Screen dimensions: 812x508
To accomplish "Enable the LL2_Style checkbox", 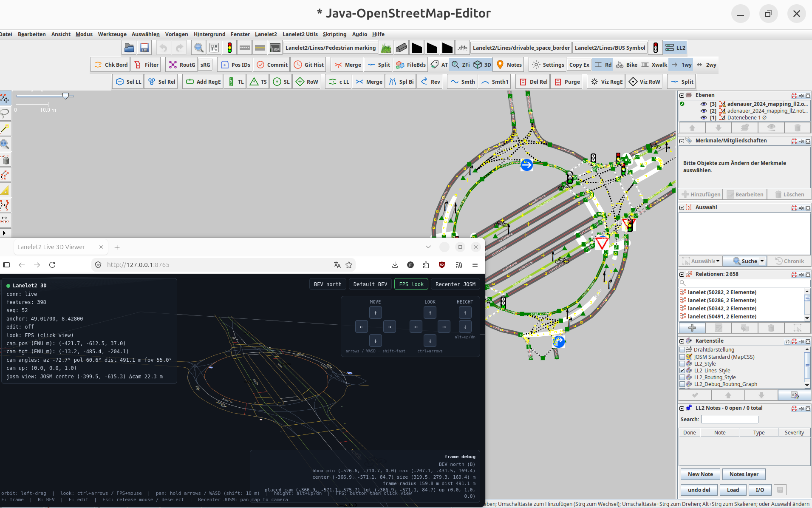I will pyautogui.click(x=682, y=363).
